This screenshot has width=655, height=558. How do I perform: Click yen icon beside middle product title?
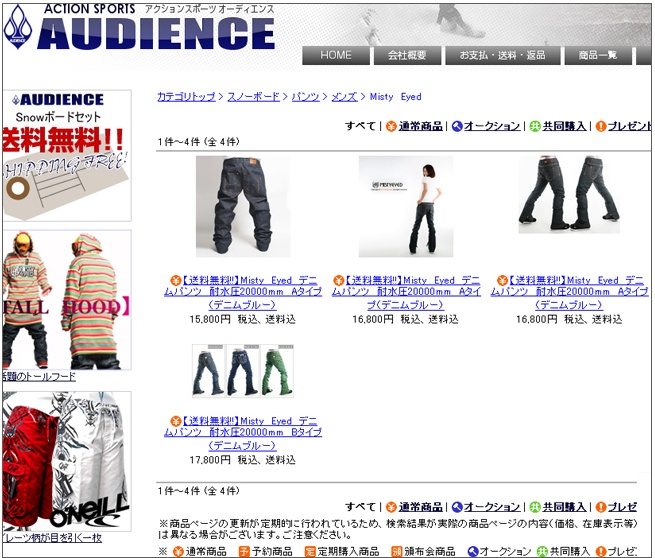point(339,280)
